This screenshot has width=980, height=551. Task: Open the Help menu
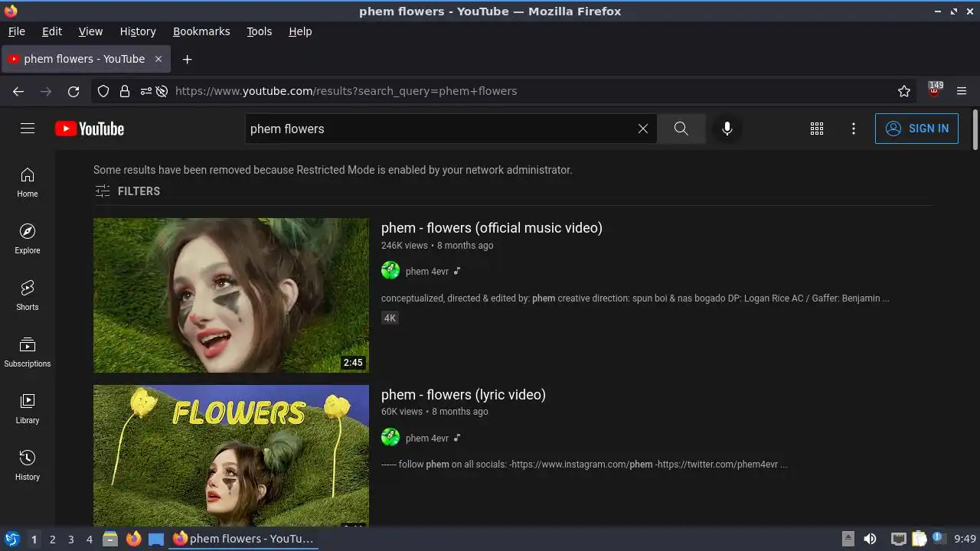pyautogui.click(x=300, y=31)
